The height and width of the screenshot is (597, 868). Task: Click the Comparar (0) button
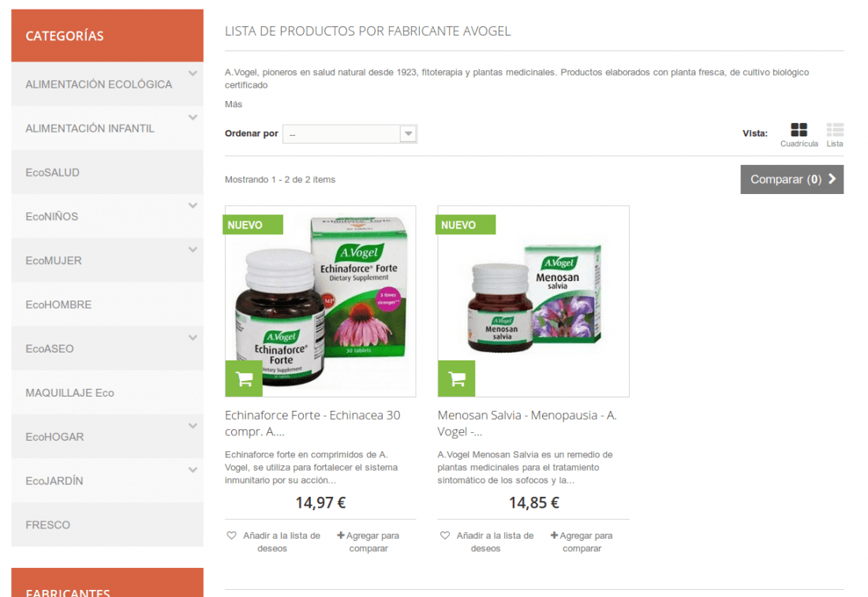[x=792, y=179]
